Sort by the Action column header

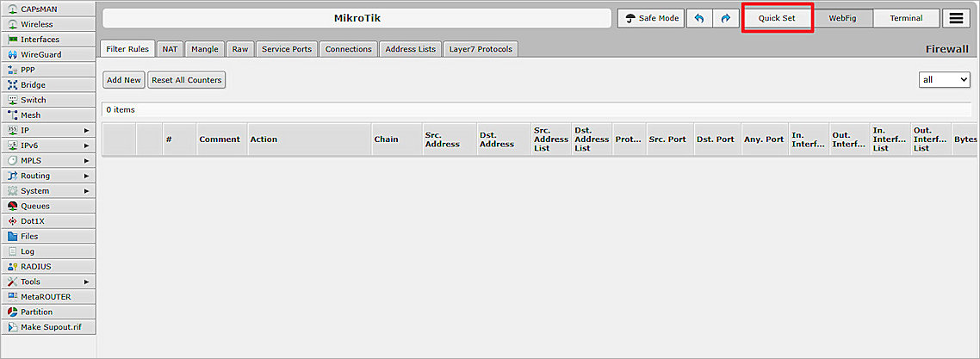(309, 139)
